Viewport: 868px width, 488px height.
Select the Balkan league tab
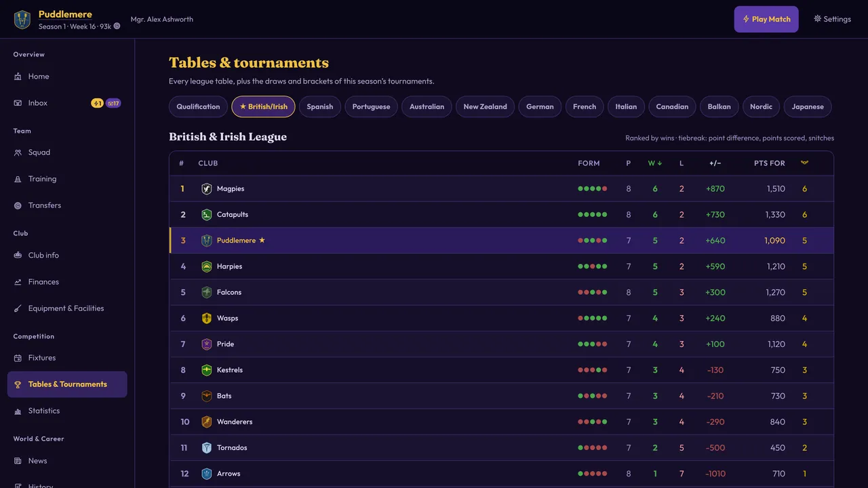tap(719, 106)
